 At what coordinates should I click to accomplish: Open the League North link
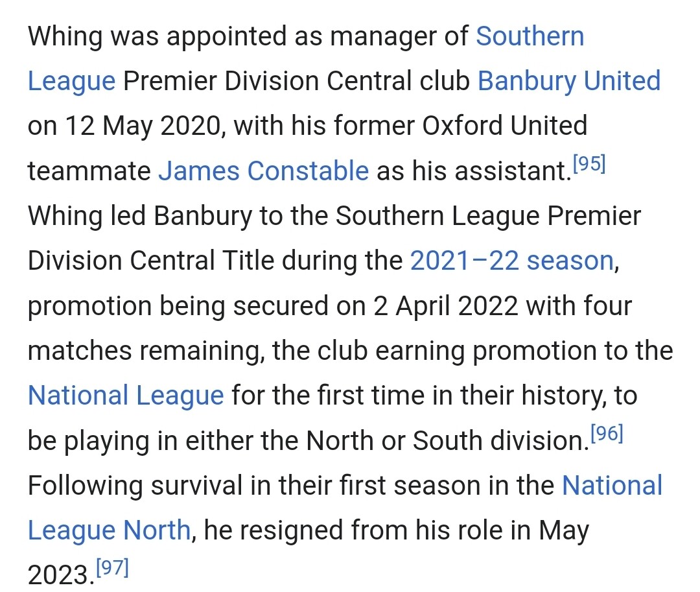pos(110,531)
